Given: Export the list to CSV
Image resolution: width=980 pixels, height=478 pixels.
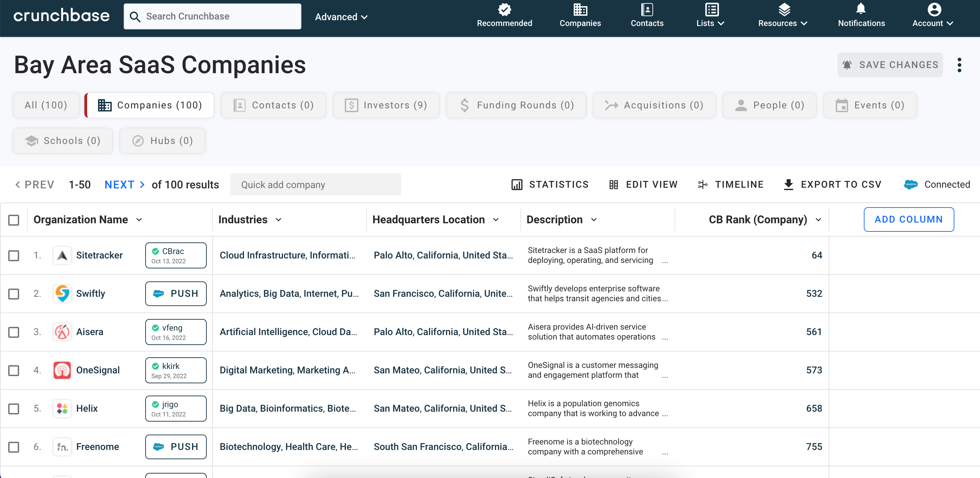Looking at the screenshot, I should pyautogui.click(x=832, y=185).
